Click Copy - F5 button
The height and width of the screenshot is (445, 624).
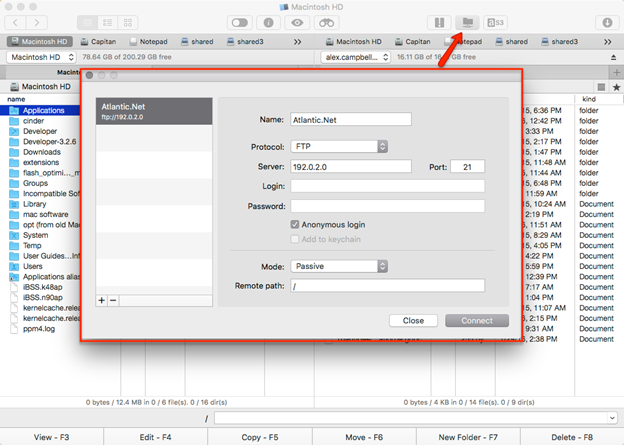coord(260,437)
